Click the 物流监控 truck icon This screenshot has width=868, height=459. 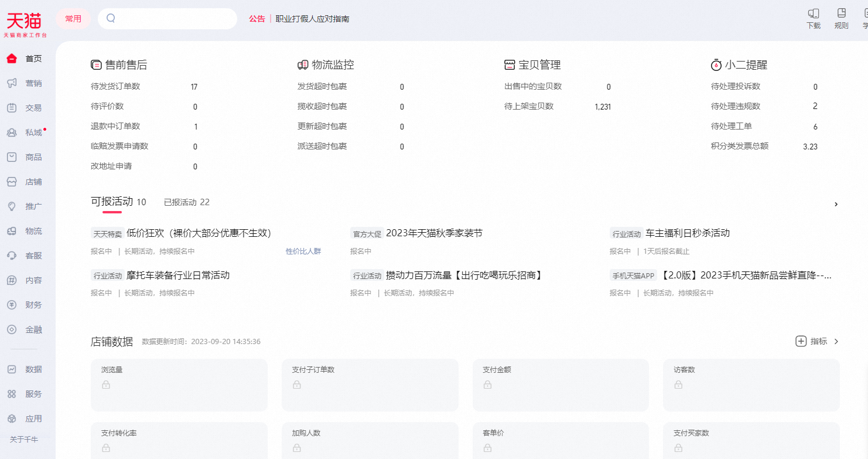pos(303,65)
